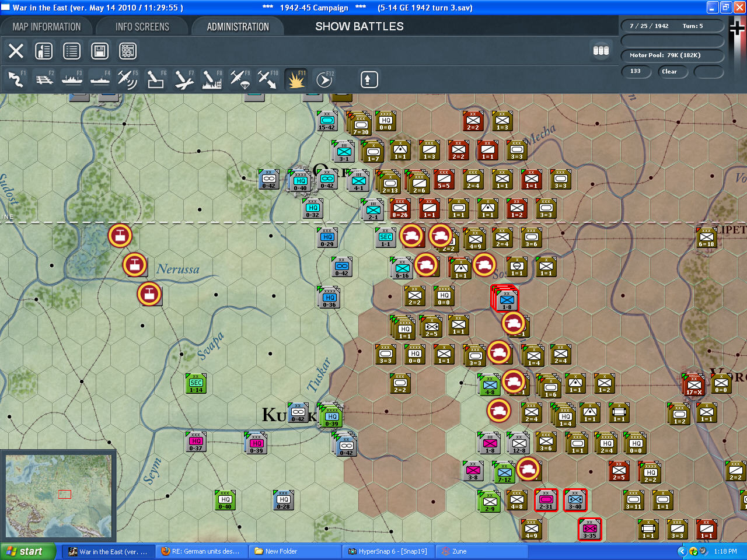Select the F2 rail mode icon

(44, 79)
